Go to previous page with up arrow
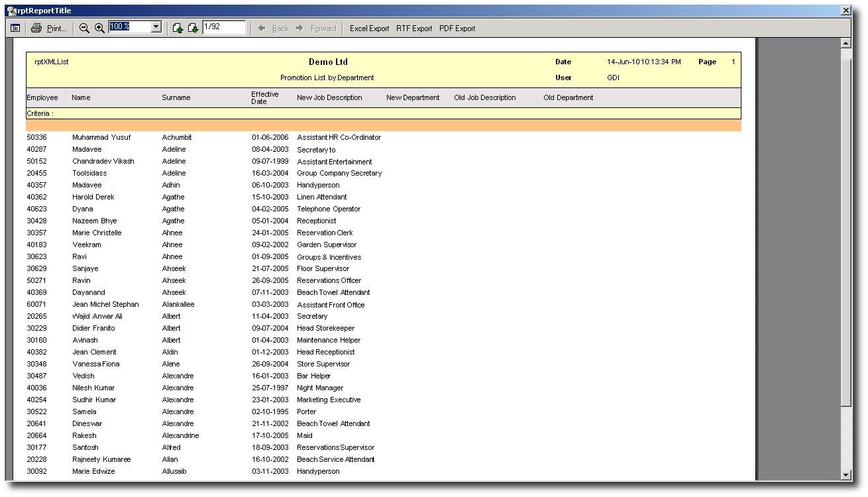 pos(178,28)
